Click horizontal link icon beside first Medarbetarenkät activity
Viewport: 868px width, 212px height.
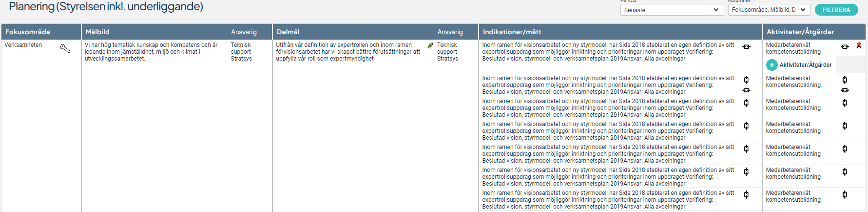click(x=845, y=47)
